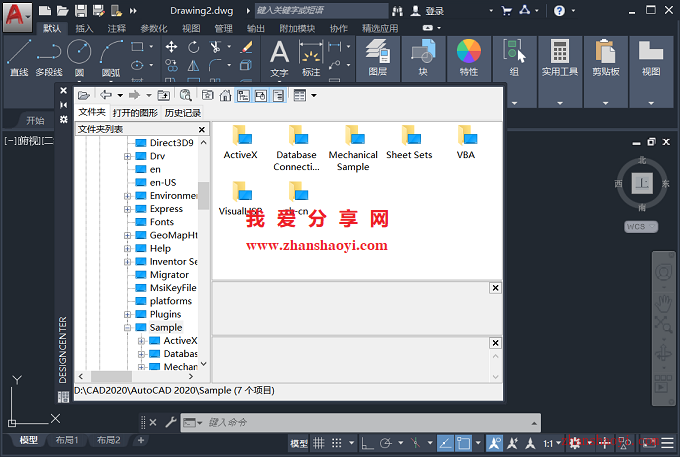The height and width of the screenshot is (457, 680).
Task: Select the Line (直线) tool
Action: [x=19, y=58]
